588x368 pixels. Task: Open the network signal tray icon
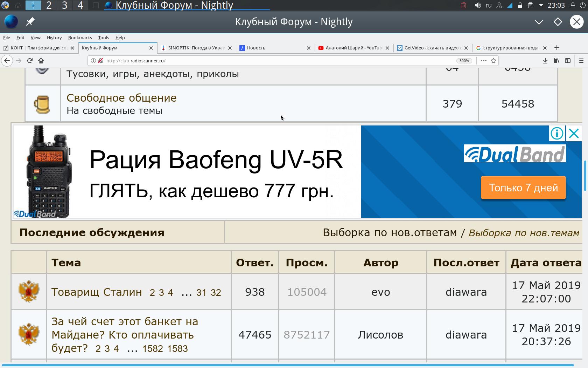tap(510, 5)
